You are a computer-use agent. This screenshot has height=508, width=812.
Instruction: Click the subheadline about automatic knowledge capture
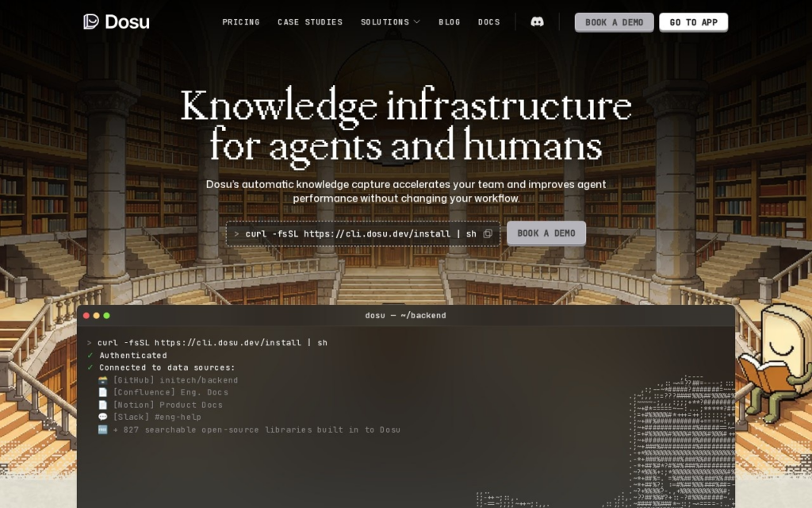pos(406,191)
